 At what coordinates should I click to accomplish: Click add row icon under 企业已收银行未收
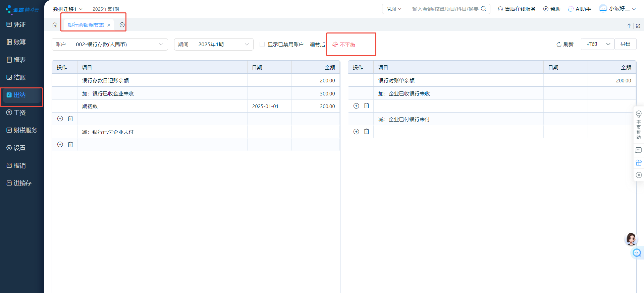click(356, 106)
